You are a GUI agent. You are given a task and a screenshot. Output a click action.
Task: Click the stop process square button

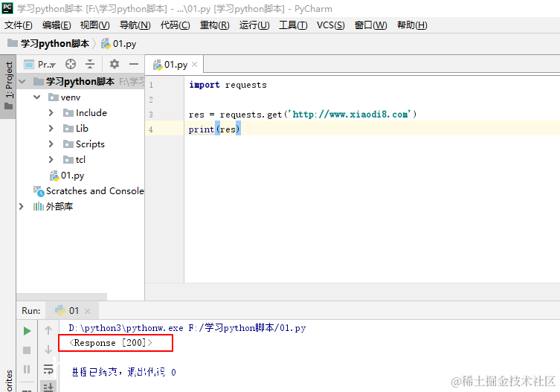(x=27, y=350)
